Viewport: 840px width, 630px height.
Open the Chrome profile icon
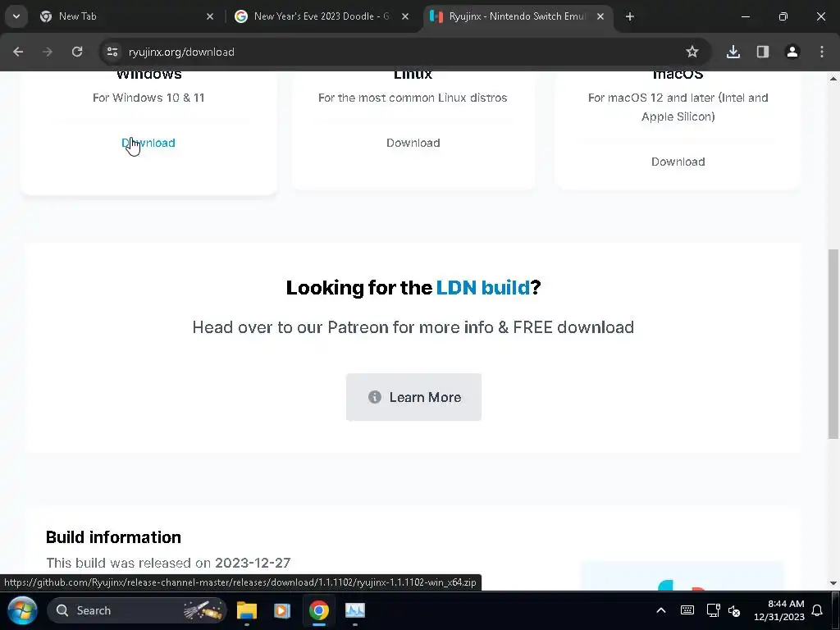(792, 52)
